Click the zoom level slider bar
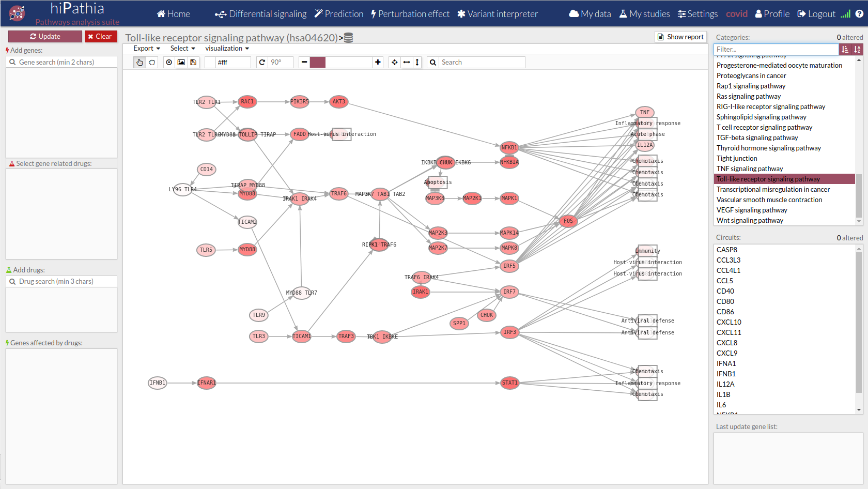The width and height of the screenshot is (868, 489). (341, 62)
